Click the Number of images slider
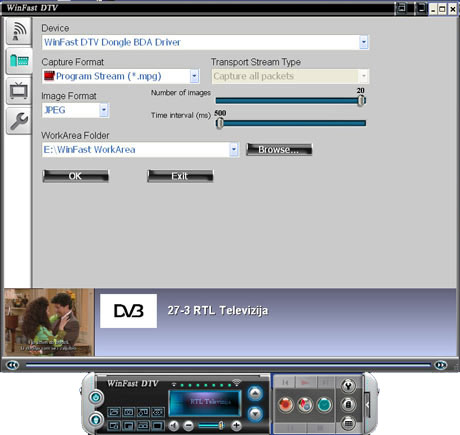This screenshot has width=460, height=435. click(290, 100)
